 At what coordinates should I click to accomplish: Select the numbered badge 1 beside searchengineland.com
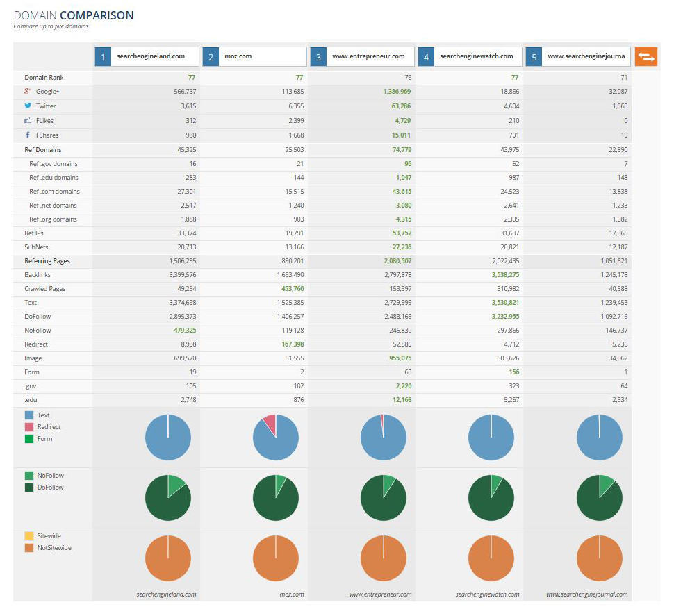click(103, 56)
